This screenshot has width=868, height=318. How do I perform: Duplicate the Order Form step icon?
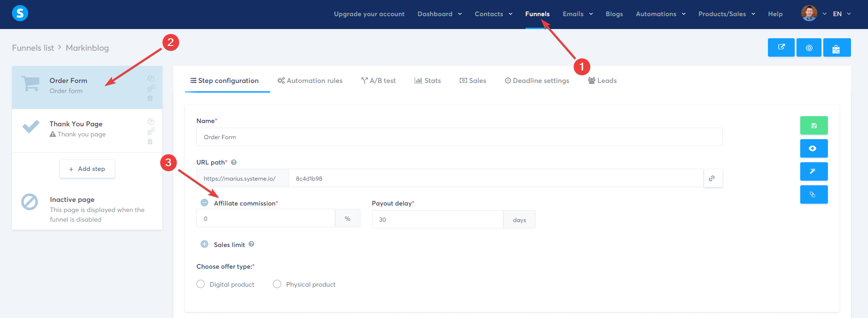pos(151,78)
